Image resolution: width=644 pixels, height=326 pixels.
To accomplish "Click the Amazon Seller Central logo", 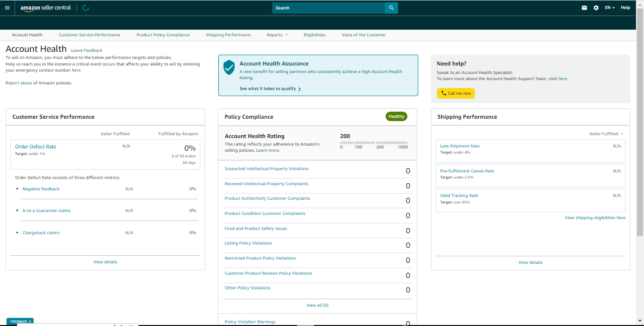I will (x=45, y=8).
